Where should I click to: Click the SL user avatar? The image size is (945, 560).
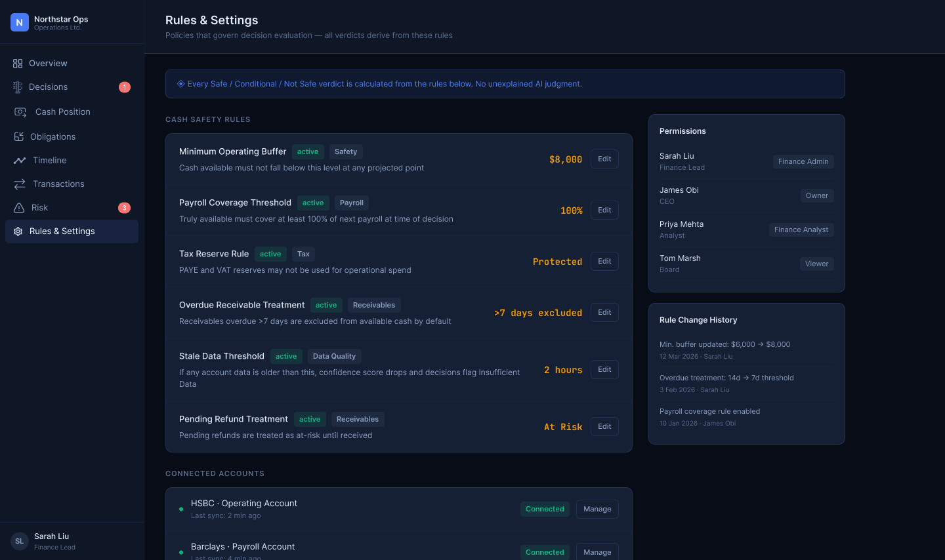[x=20, y=541]
